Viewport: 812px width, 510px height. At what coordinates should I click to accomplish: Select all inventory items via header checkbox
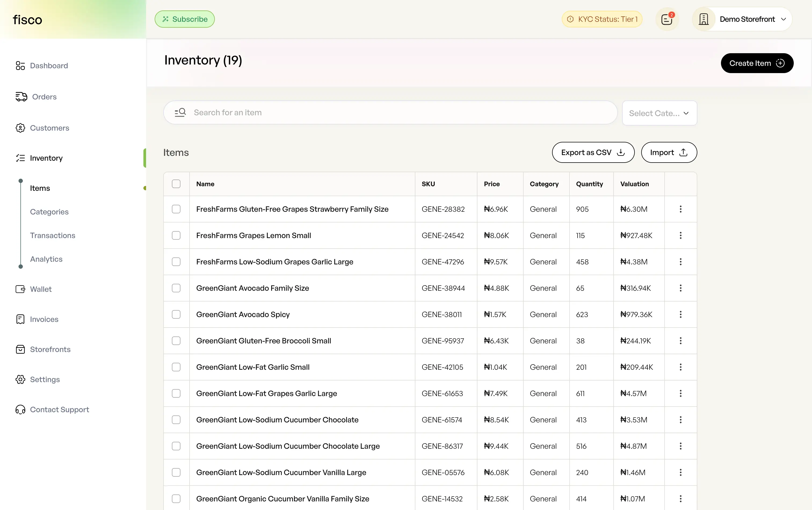(176, 184)
